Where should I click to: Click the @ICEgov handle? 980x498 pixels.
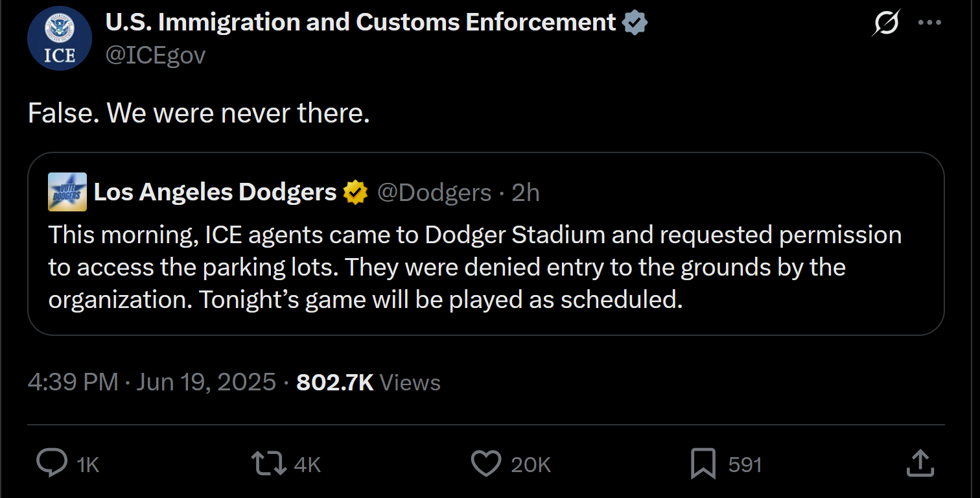156,55
